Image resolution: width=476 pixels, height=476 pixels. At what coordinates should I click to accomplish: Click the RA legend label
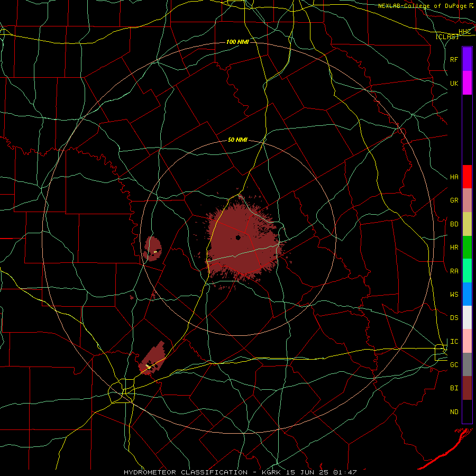tap(454, 271)
